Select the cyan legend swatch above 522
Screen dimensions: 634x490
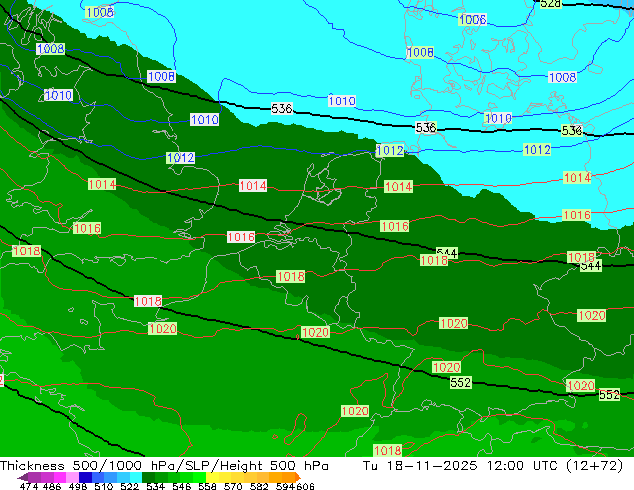point(136,477)
